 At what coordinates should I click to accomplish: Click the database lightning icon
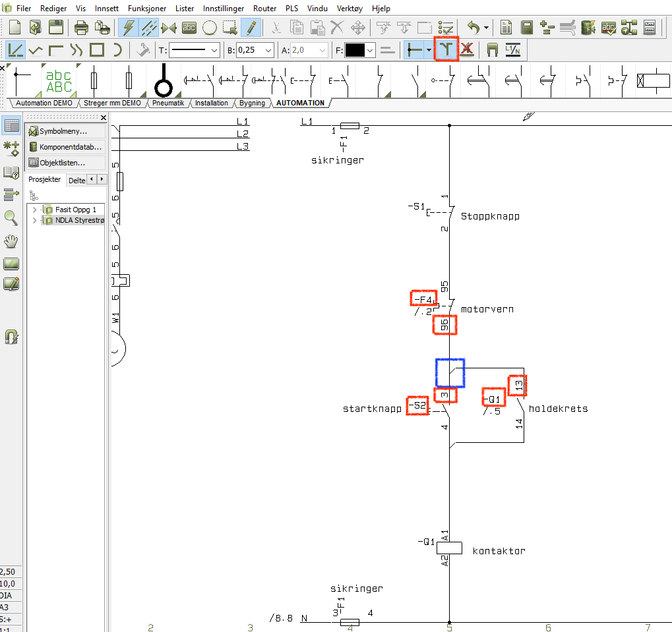click(x=588, y=28)
